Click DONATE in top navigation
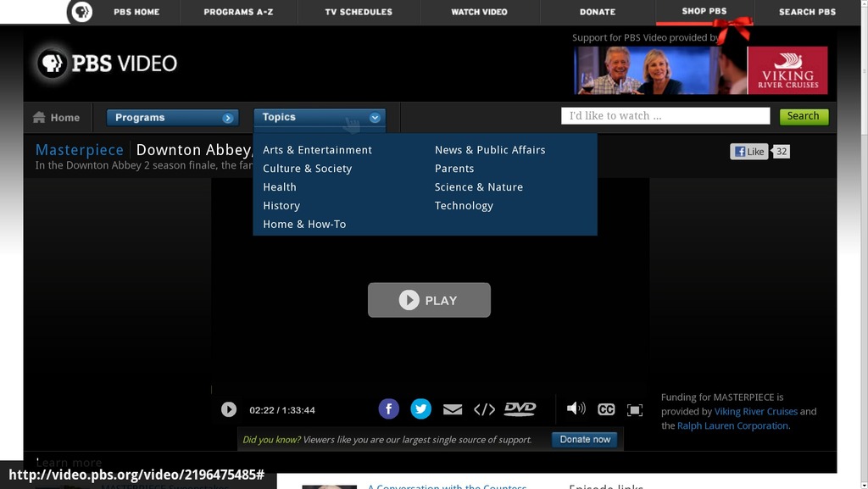 598,12
